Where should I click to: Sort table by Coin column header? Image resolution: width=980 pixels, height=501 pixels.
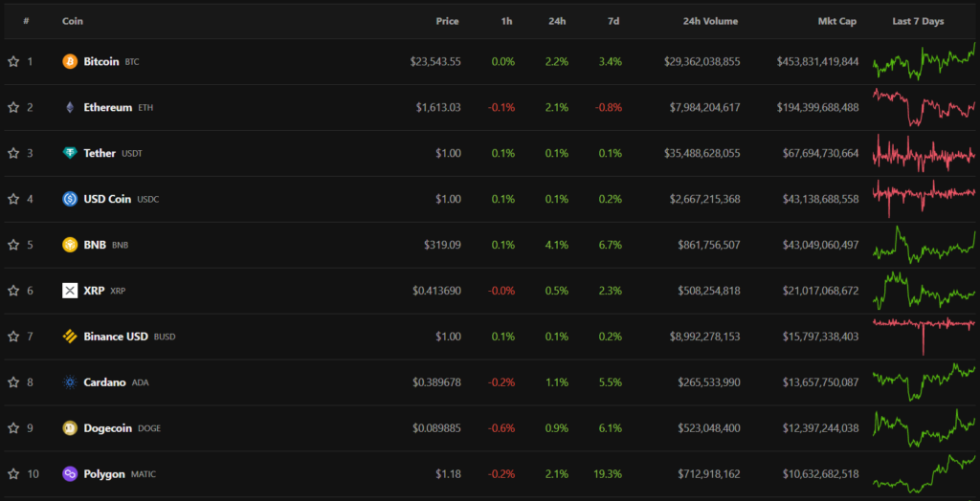(73, 21)
